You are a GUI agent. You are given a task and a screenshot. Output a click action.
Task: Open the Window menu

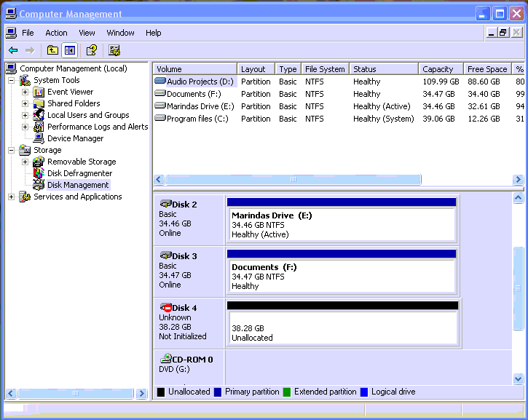[x=120, y=33]
